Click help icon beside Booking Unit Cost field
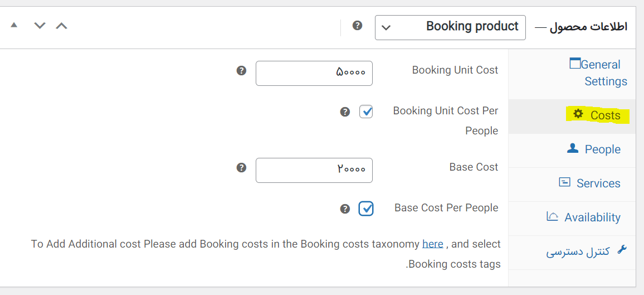Viewport: 644px width, 295px height. pos(241,71)
